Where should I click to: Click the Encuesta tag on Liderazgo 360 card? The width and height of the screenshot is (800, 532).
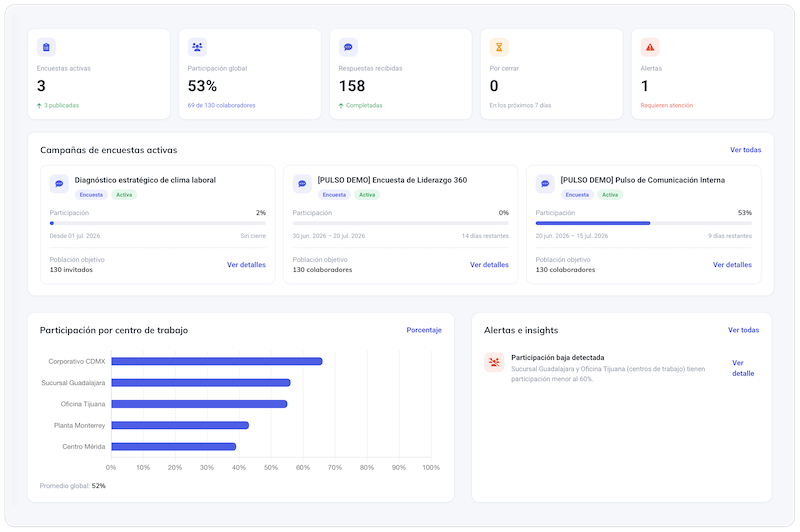tap(334, 195)
